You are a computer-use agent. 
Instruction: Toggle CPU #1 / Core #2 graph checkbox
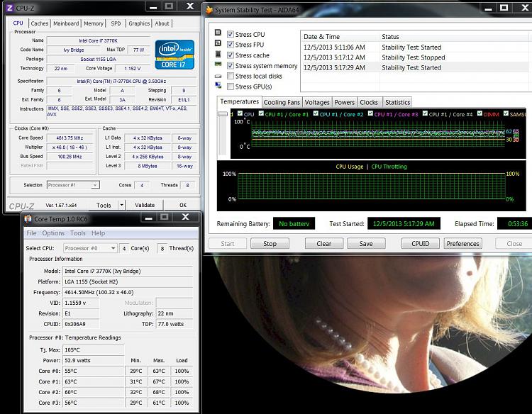click(316, 113)
